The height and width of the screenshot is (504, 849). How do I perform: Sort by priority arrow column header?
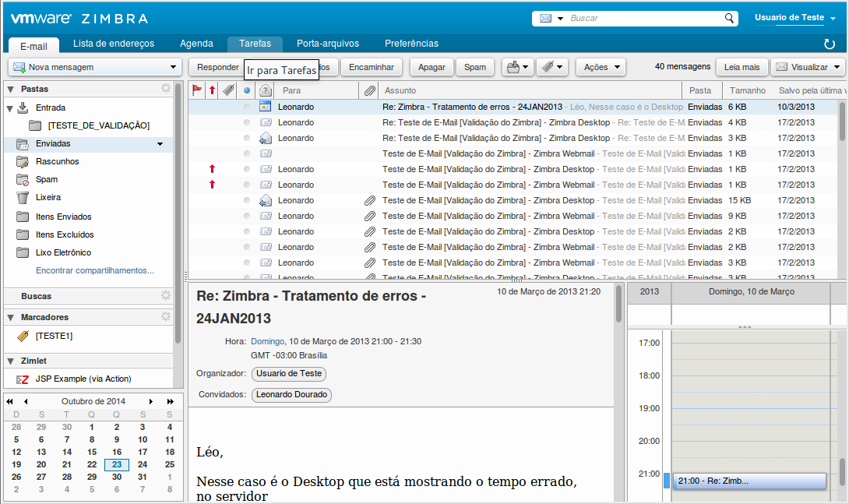(x=212, y=90)
